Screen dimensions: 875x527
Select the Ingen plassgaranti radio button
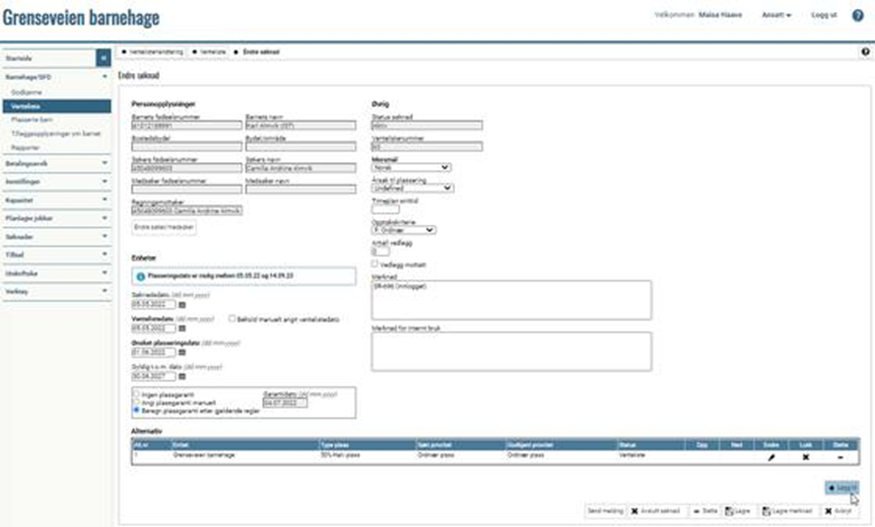pos(137,394)
